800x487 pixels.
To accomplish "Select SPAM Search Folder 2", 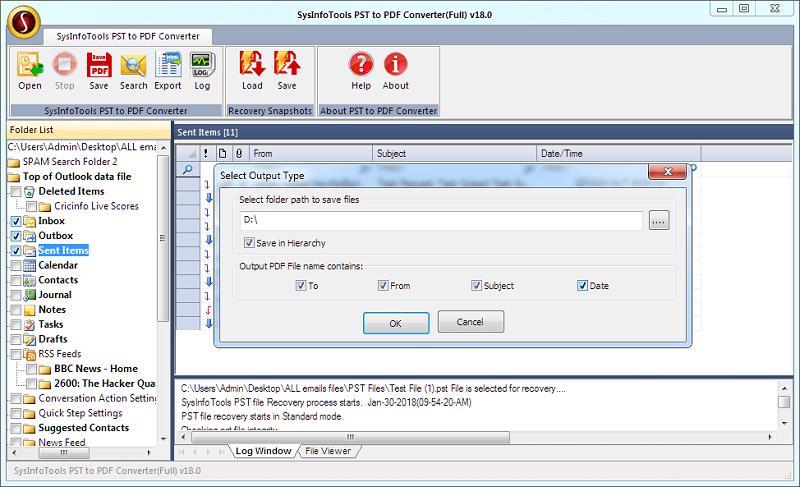I will tap(70, 162).
